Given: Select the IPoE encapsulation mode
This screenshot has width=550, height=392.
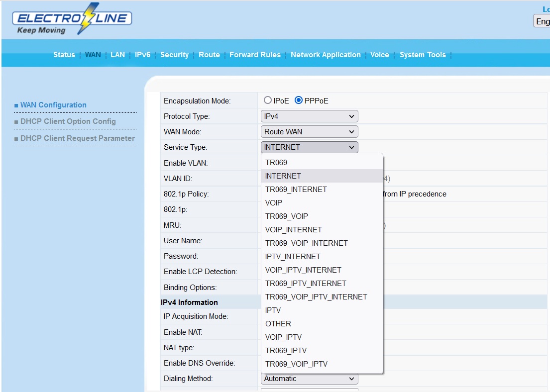Looking at the screenshot, I should [268, 100].
